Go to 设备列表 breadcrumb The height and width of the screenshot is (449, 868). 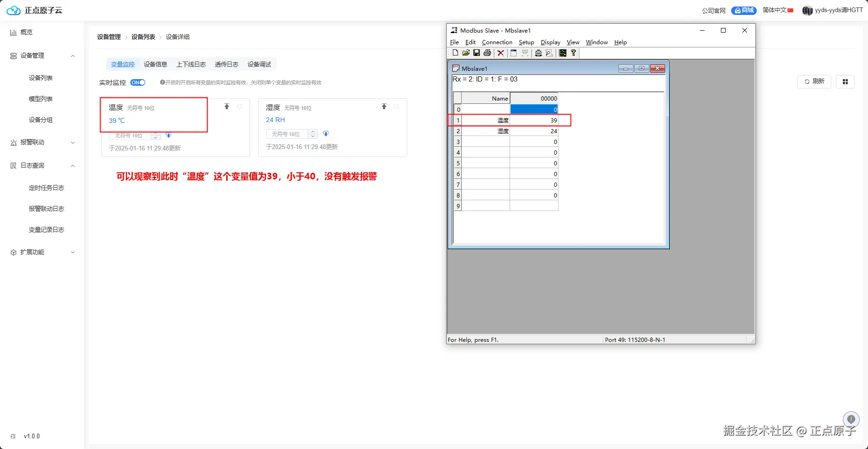pos(143,37)
